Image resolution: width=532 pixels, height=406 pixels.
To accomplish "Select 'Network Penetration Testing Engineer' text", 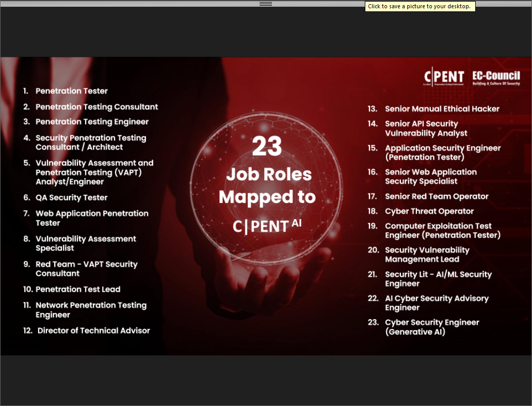I will (91, 310).
